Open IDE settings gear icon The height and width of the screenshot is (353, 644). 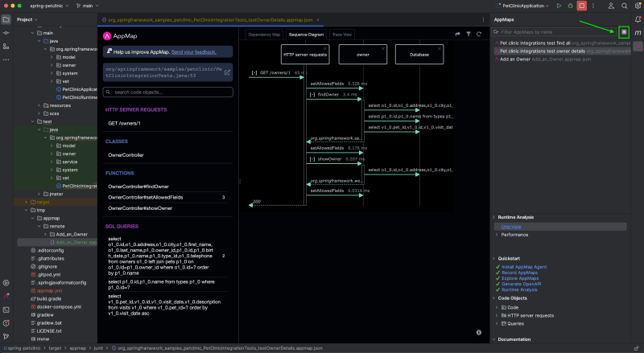pos(638,6)
